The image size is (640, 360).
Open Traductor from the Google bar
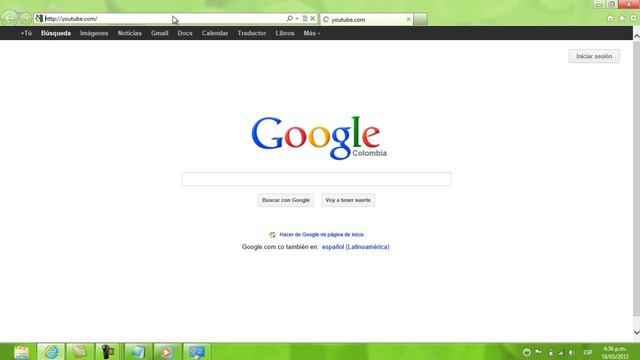click(252, 33)
